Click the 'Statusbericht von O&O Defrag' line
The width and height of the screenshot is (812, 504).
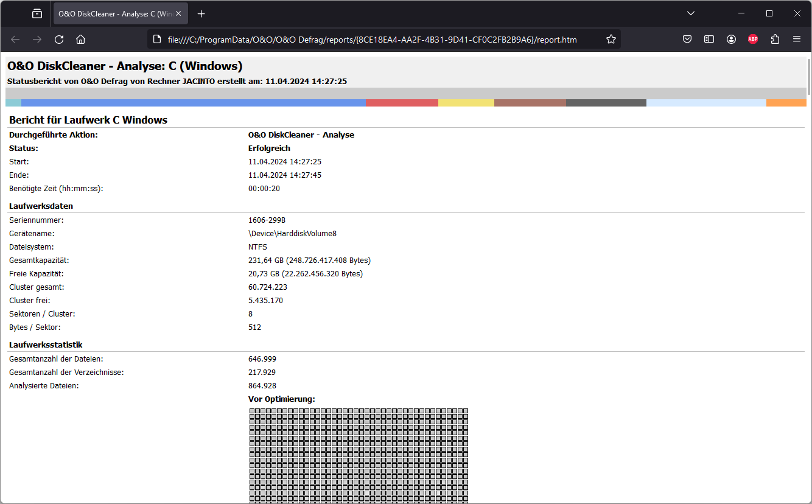[177, 81]
